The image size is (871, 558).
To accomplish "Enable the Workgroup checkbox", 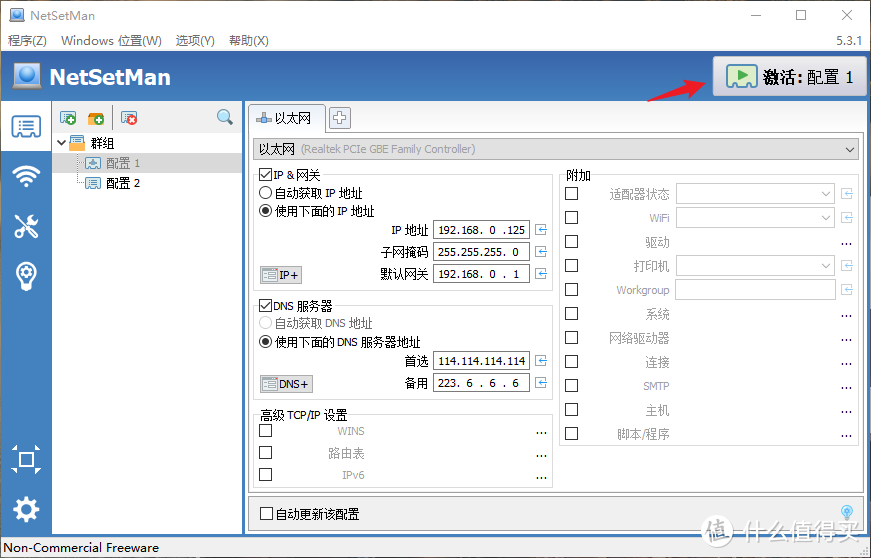I will (571, 289).
